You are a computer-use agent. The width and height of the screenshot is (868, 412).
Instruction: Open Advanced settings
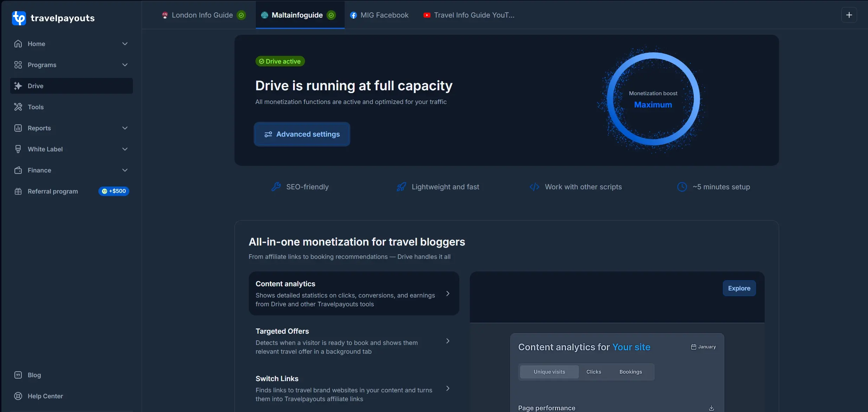point(302,134)
